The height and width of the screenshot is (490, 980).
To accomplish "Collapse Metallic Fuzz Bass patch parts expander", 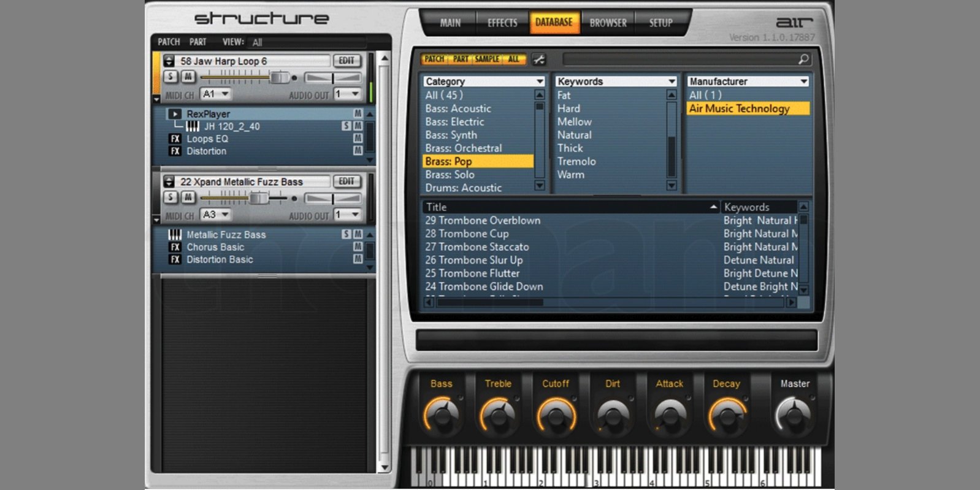I will click(156, 220).
